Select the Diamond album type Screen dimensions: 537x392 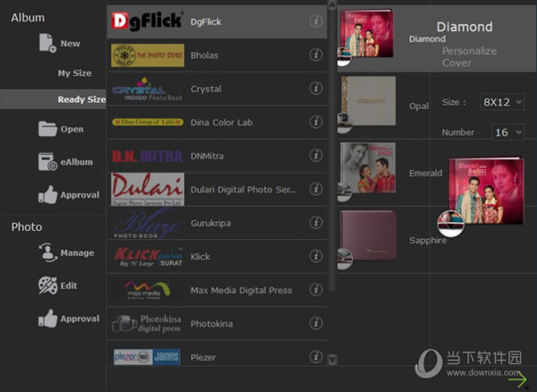coord(427,38)
